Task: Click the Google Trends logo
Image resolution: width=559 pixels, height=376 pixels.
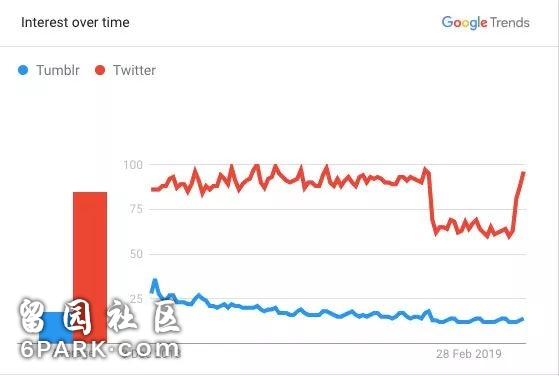Action: coord(486,22)
